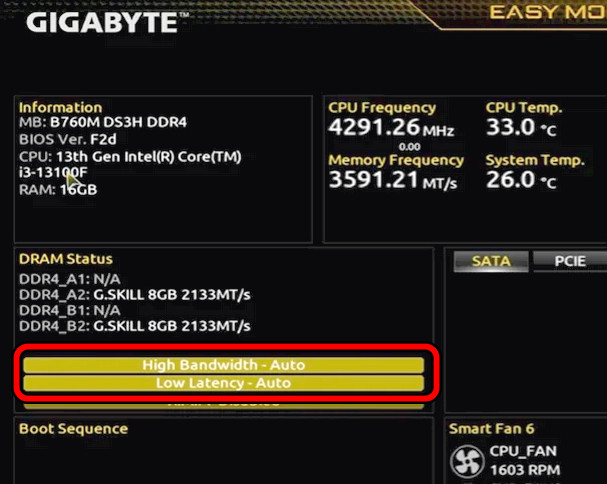Click the Easy Mode title at top

pos(547,12)
